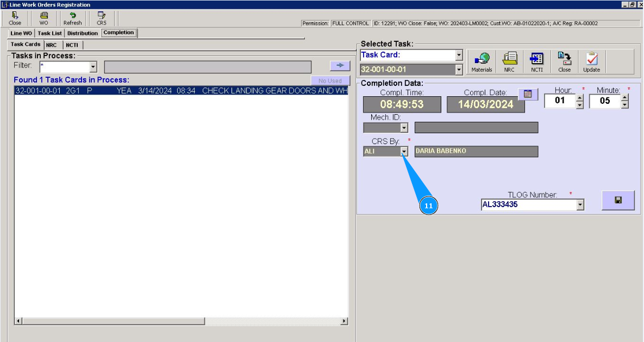Click the Update task icon

pos(591,62)
